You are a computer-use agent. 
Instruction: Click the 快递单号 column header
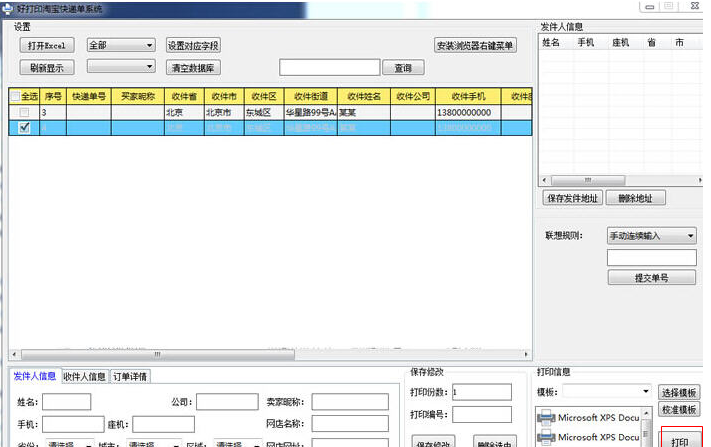click(89, 97)
